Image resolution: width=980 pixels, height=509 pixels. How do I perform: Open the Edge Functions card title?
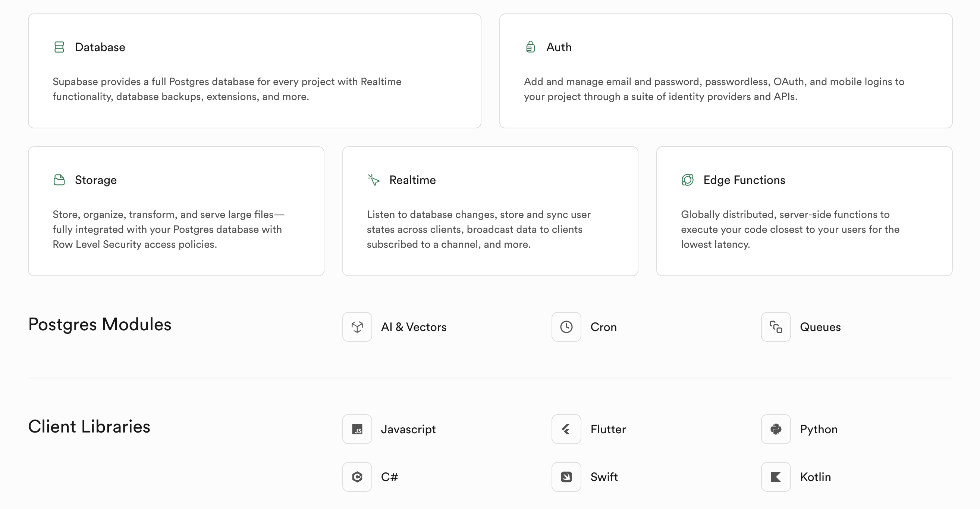(744, 180)
